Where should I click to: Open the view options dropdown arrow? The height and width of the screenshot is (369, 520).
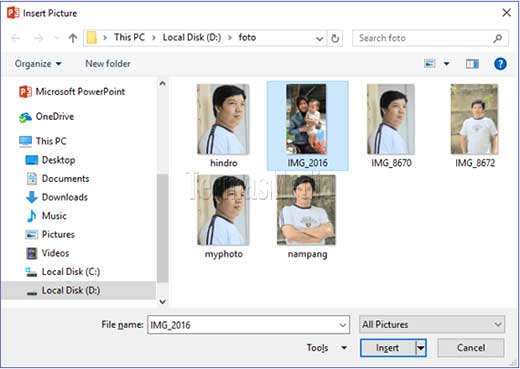[x=446, y=64]
